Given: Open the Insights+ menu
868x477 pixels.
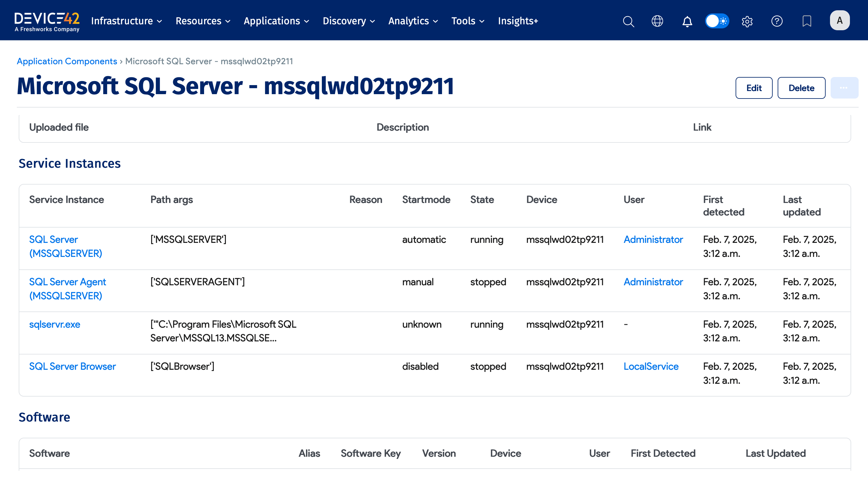Looking at the screenshot, I should point(517,21).
